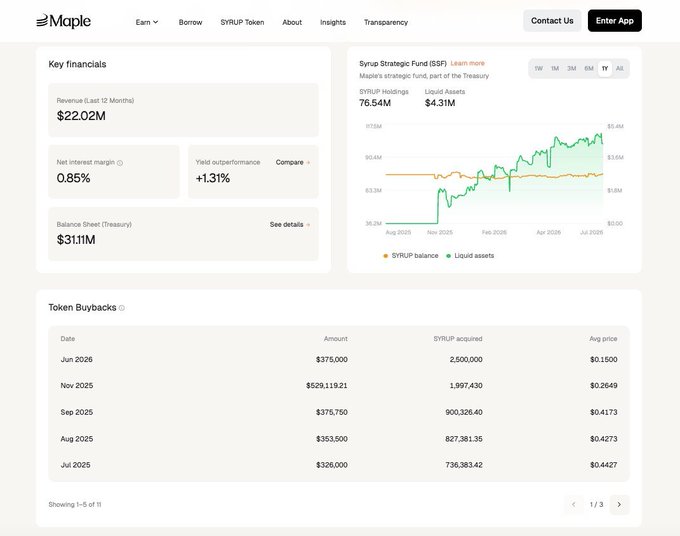Click the Net interest margin info icon
Screen dimensions: 680x536
coord(120,163)
